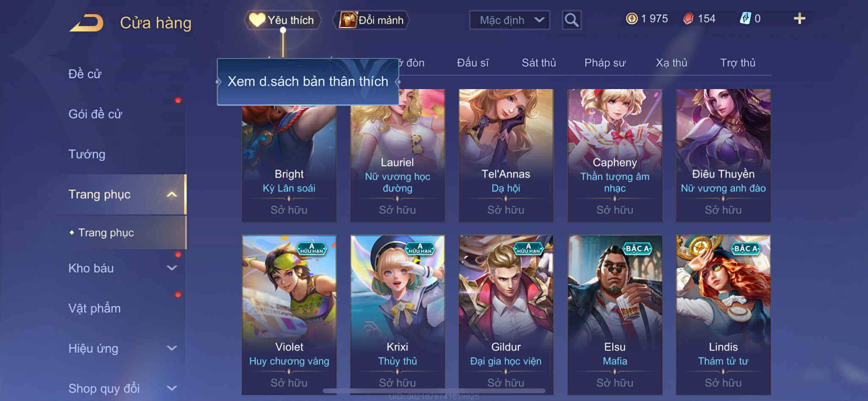Open the Tướng sidebar menu
The height and width of the screenshot is (401, 868).
point(87,154)
